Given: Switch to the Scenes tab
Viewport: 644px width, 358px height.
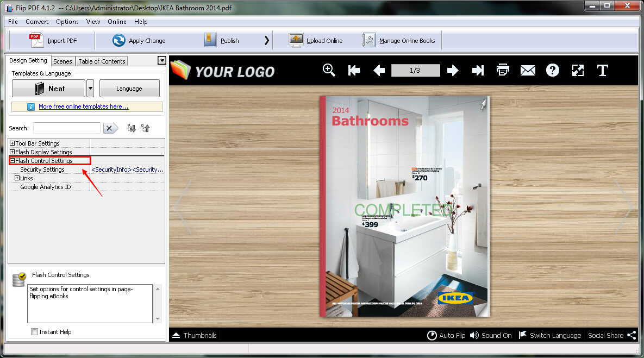Looking at the screenshot, I should point(62,61).
